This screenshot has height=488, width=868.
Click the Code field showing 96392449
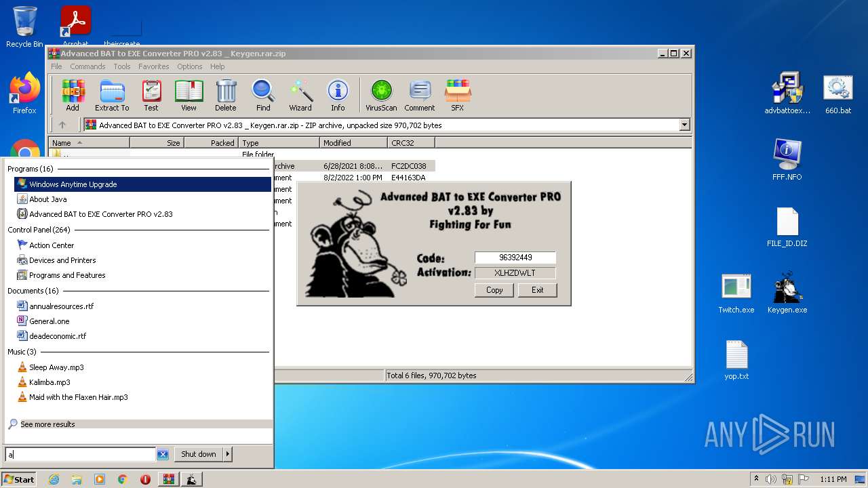(x=515, y=258)
